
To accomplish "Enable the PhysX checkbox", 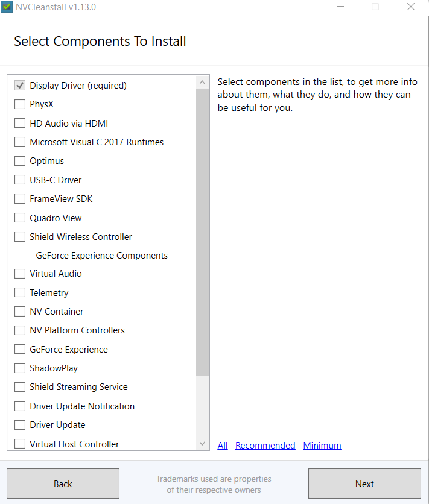I will [20, 104].
